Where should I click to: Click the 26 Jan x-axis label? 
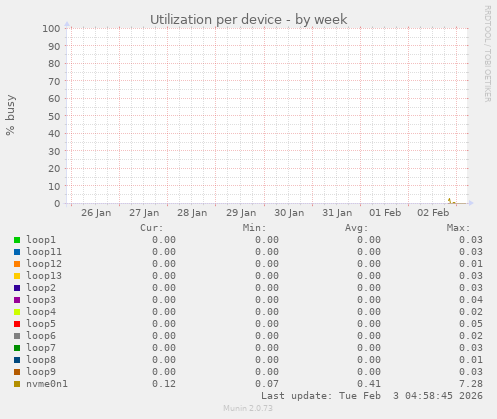click(96, 213)
